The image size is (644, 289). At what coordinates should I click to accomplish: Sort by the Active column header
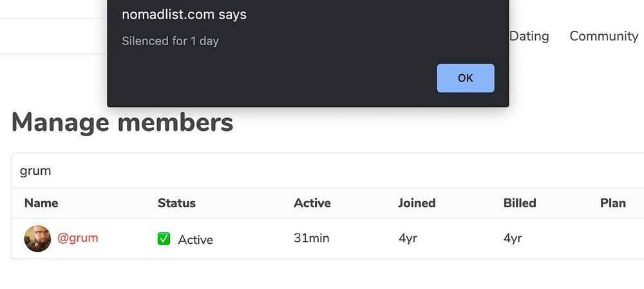pyautogui.click(x=312, y=203)
